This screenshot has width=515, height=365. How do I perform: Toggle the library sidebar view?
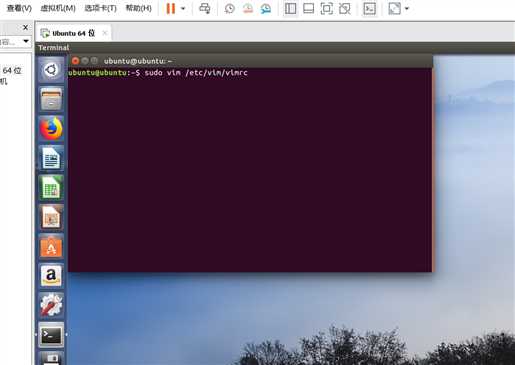pyautogui.click(x=290, y=8)
